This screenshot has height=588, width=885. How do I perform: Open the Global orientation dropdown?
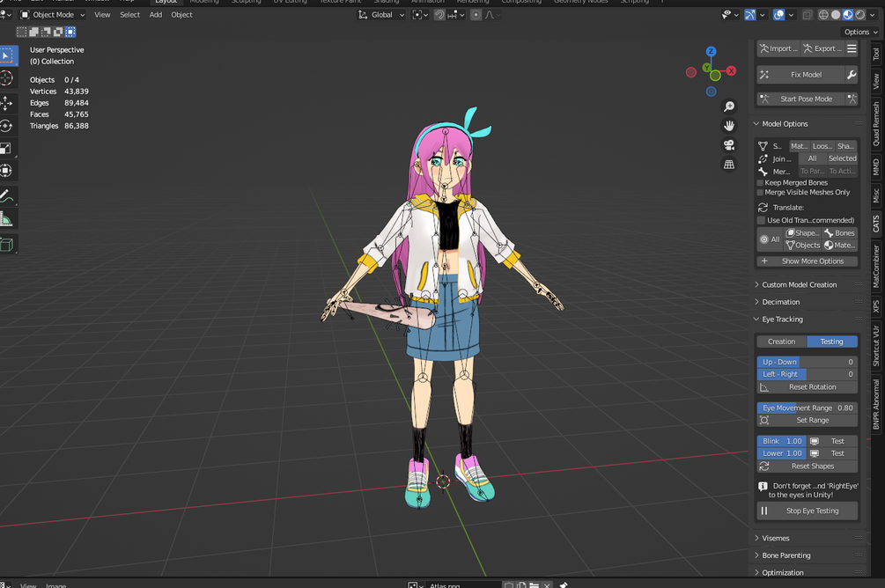click(x=381, y=15)
